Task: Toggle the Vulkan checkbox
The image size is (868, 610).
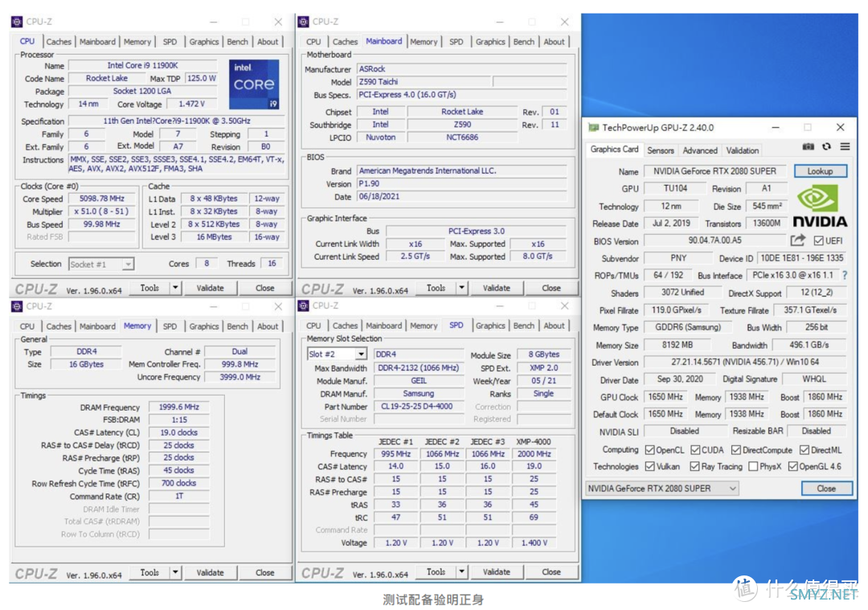Action: point(650,467)
